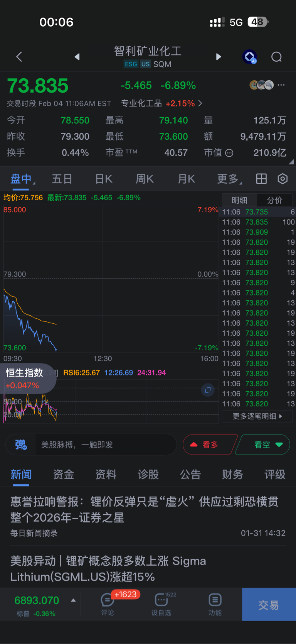This screenshot has width=296, height=644.
Task: Tap the 最低 73.600 low value
Action: tap(173, 137)
